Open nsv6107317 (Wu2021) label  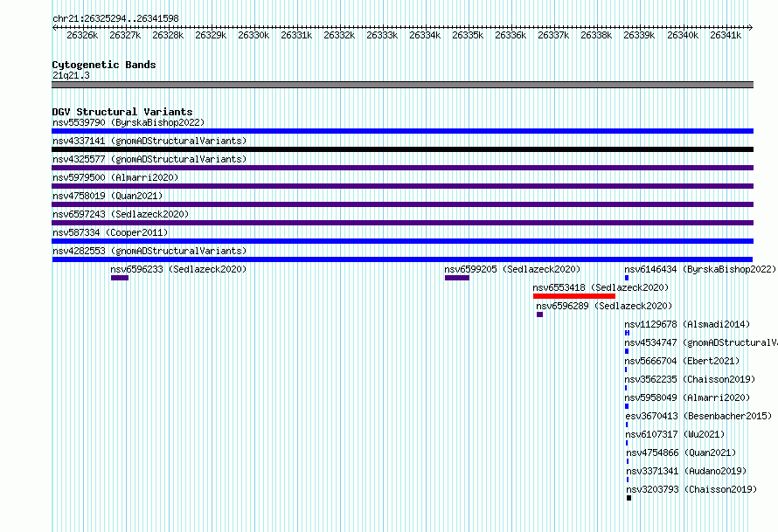(676, 434)
